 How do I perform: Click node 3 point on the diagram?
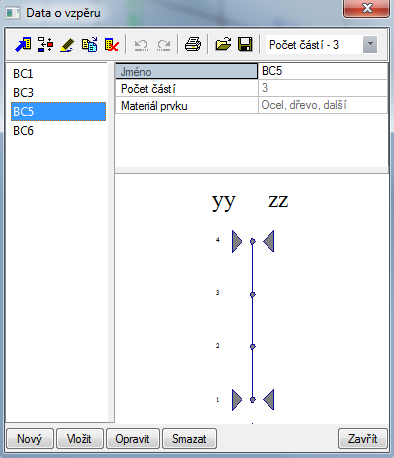253,294
